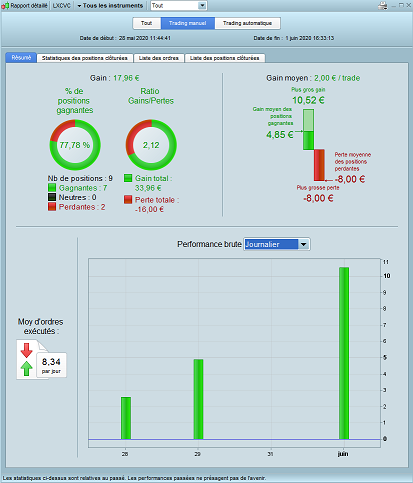Switch to Trading automatique mode
413x483 pixels.
tap(248, 23)
